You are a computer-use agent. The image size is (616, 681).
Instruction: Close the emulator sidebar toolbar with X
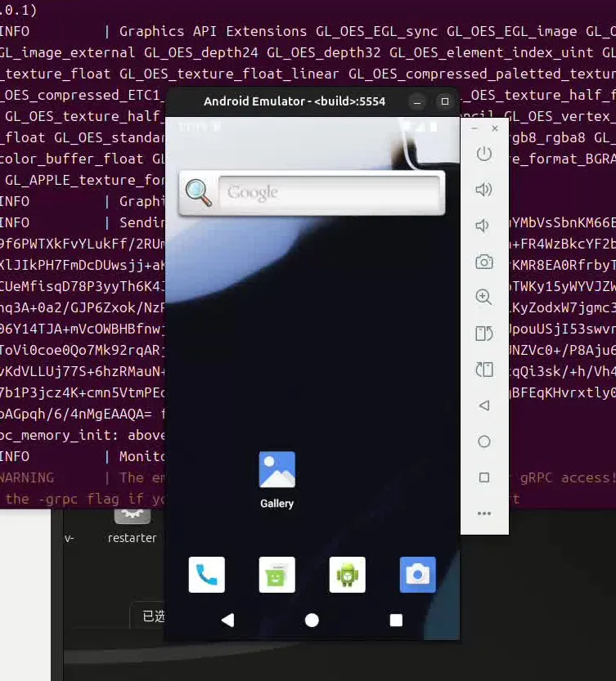click(495, 128)
